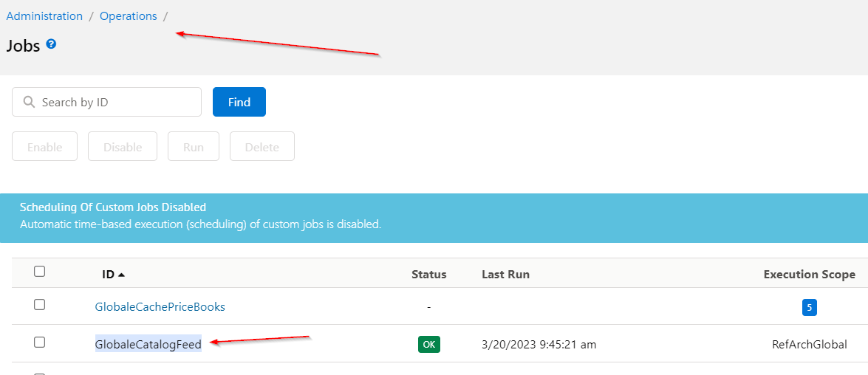Click the Last Run column header
This screenshot has width=868, height=375.
(x=505, y=274)
